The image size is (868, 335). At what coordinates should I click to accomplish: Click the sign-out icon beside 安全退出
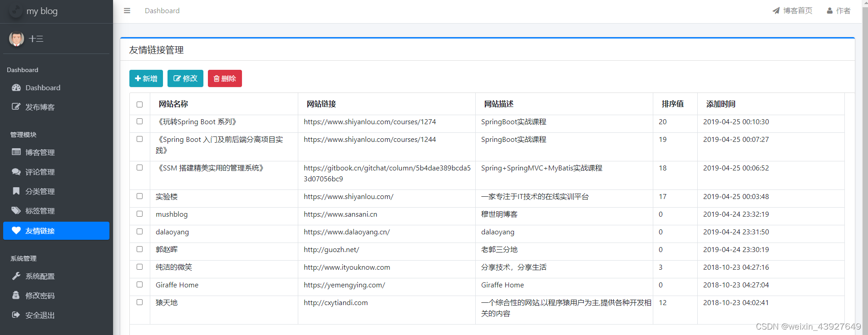tap(16, 315)
